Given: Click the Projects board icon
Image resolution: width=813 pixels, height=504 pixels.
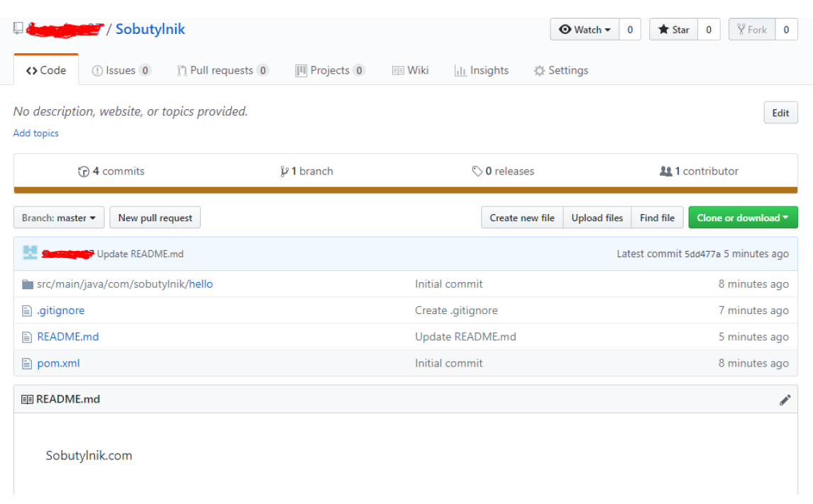Looking at the screenshot, I should 301,70.
